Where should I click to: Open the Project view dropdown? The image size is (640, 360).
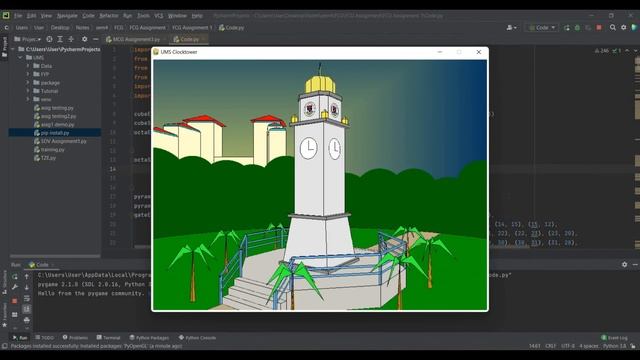[28, 39]
